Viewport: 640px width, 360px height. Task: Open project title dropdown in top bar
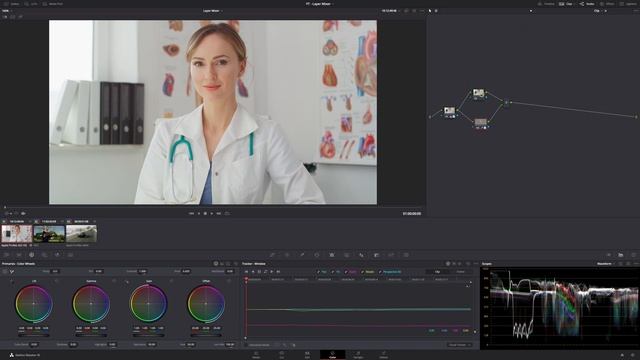320,4
